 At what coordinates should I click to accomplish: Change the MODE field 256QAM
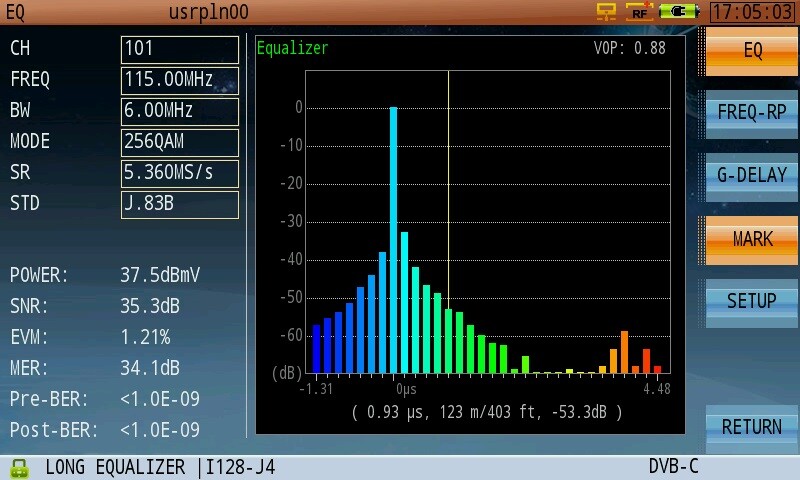tap(180, 143)
